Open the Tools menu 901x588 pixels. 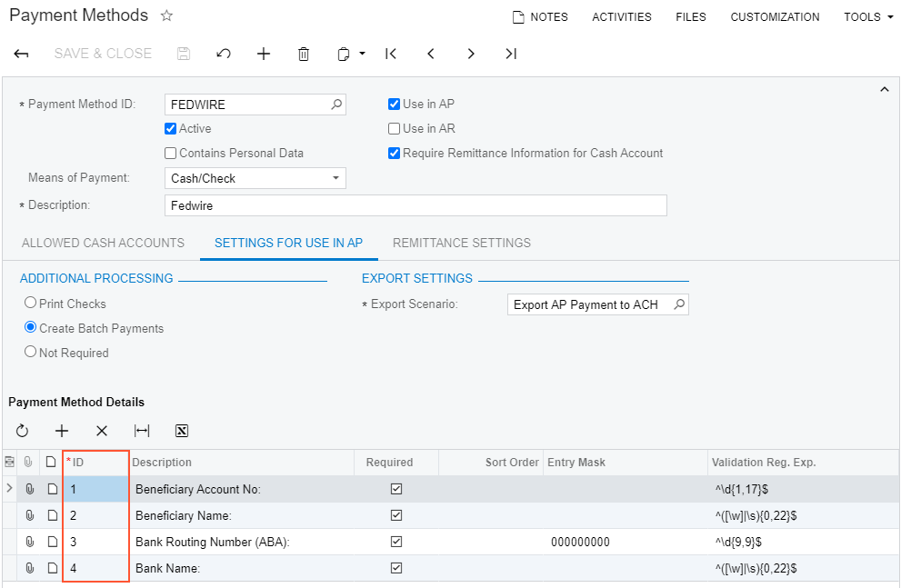point(866,16)
